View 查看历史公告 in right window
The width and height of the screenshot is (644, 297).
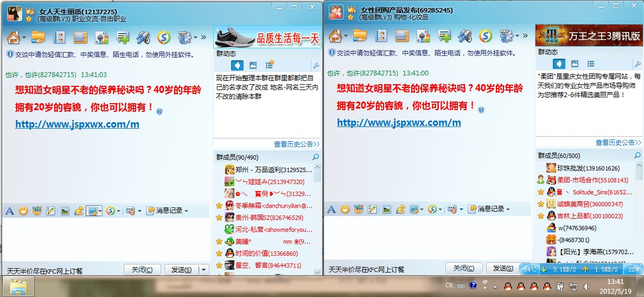tap(618, 143)
